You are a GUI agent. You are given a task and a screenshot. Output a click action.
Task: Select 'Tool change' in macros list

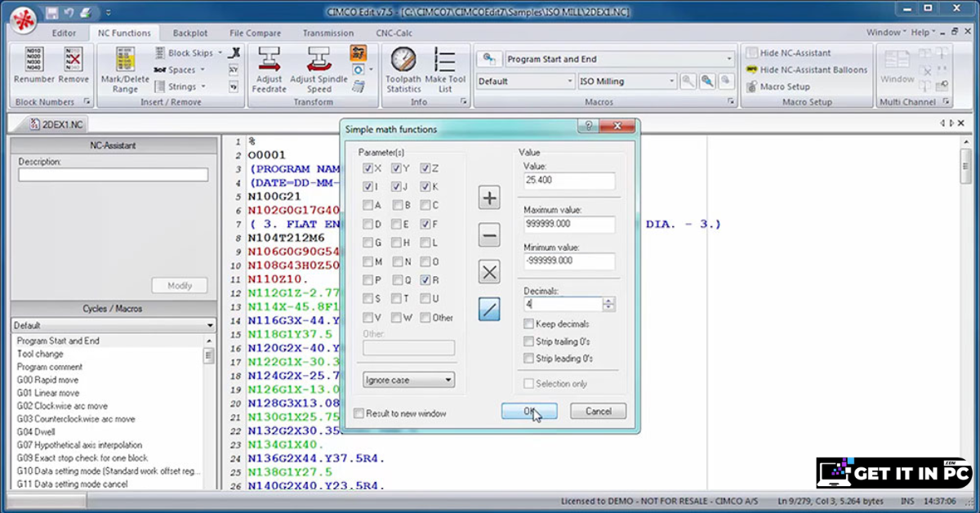(40, 355)
